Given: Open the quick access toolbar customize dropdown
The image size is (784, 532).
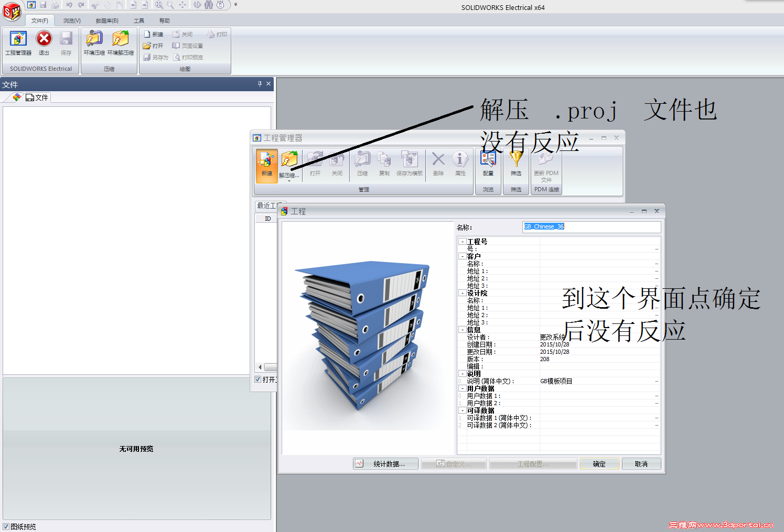Looking at the screenshot, I should click(235, 5).
